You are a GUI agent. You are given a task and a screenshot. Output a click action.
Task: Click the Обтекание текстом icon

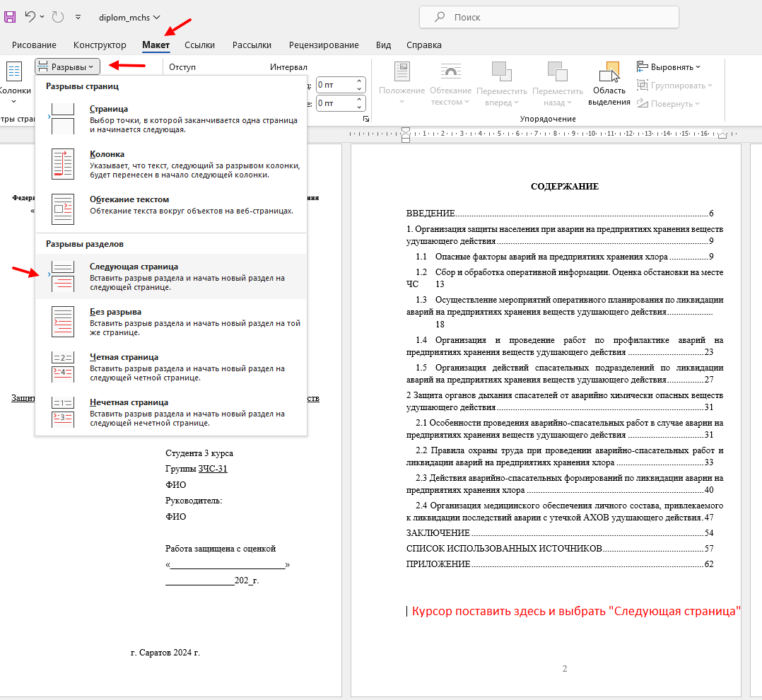[x=63, y=209]
